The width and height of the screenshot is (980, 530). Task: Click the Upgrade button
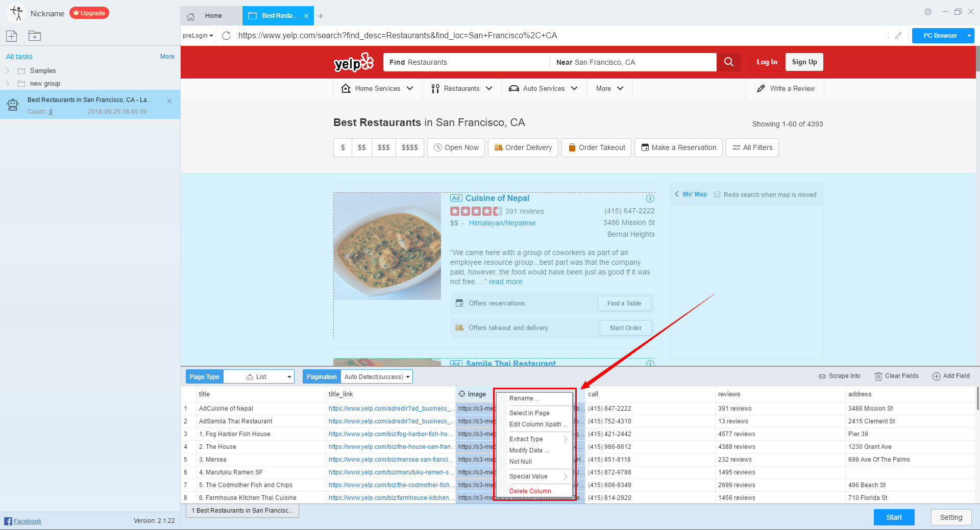89,13
